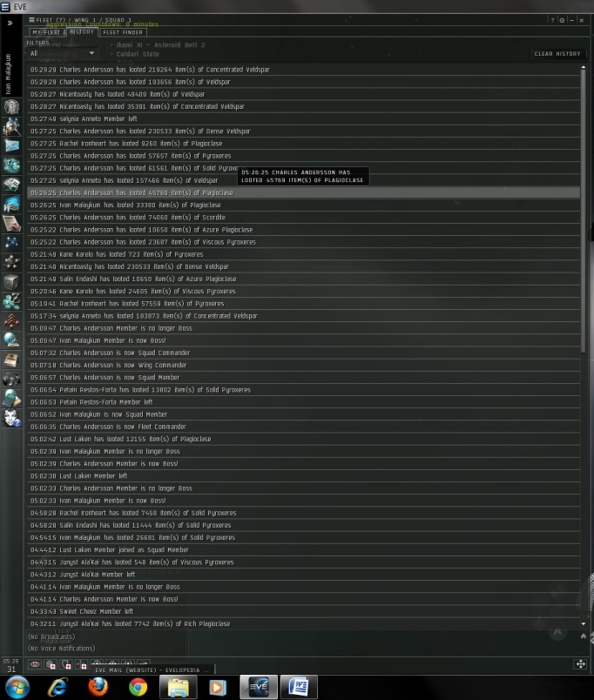Click the fleet window pin circle icon
The width and height of the screenshot is (594, 700).
point(562,20)
